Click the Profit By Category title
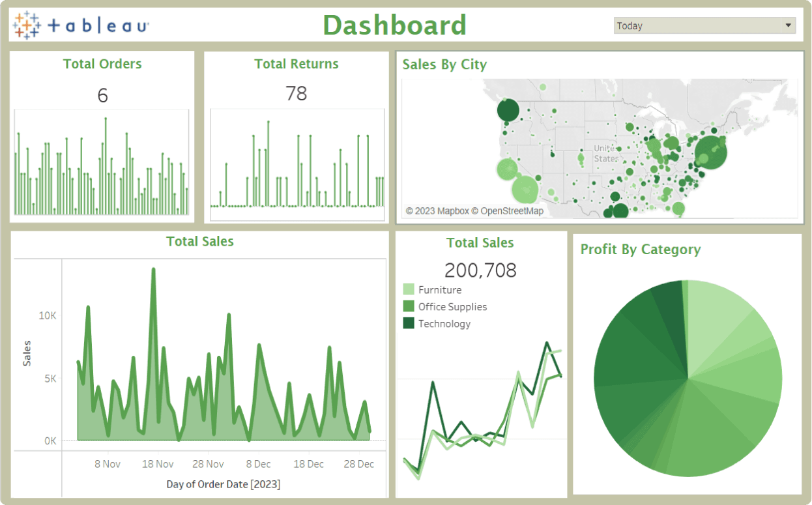 640,250
